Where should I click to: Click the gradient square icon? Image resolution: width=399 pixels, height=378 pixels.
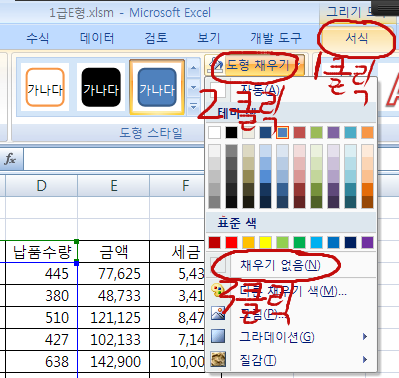coord(218,336)
